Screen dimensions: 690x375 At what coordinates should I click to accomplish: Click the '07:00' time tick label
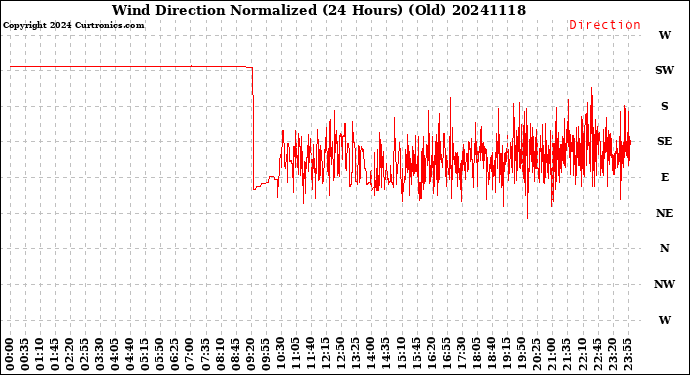click(x=190, y=355)
